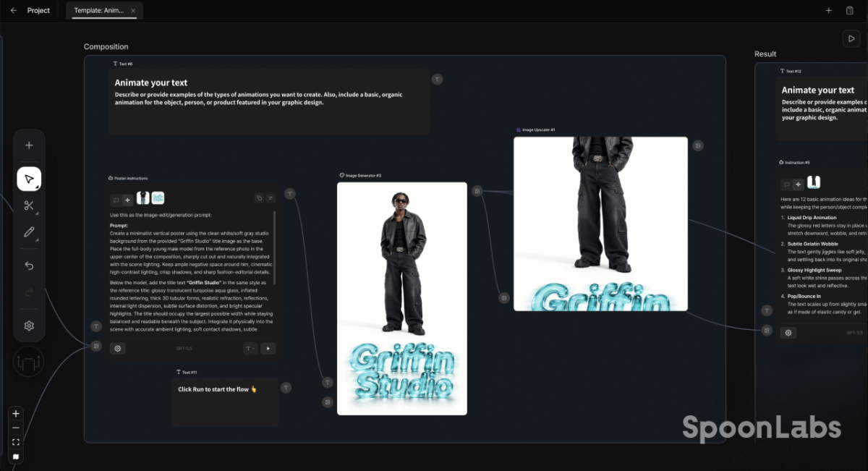Screen dimensions: 868x471
Task: Click the text output port of Text #11
Action: [x=286, y=388]
